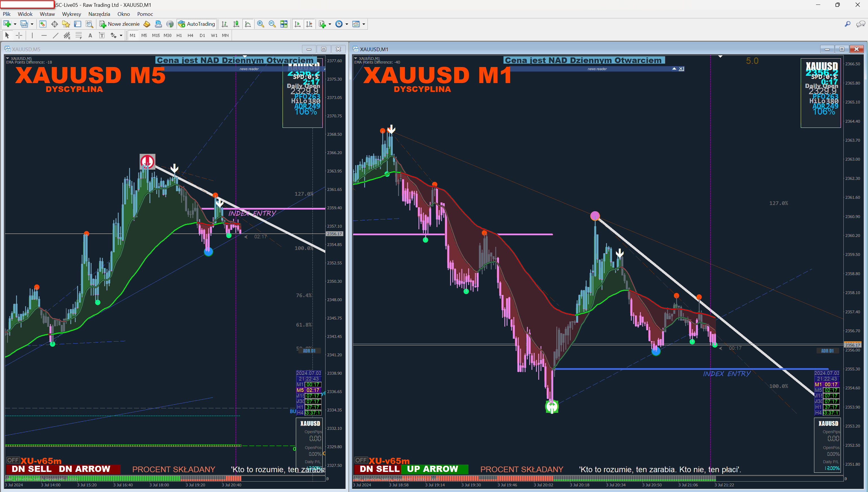
Task: Open the Wykresy menu
Action: (71, 14)
